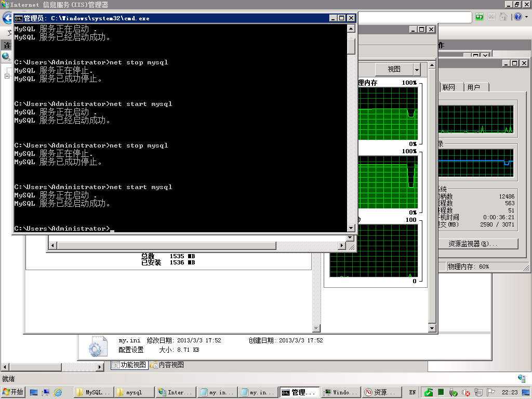Screen dimensions: 532x399
Task: Click the IIS Manager refresh page icon
Action: coord(479,17)
